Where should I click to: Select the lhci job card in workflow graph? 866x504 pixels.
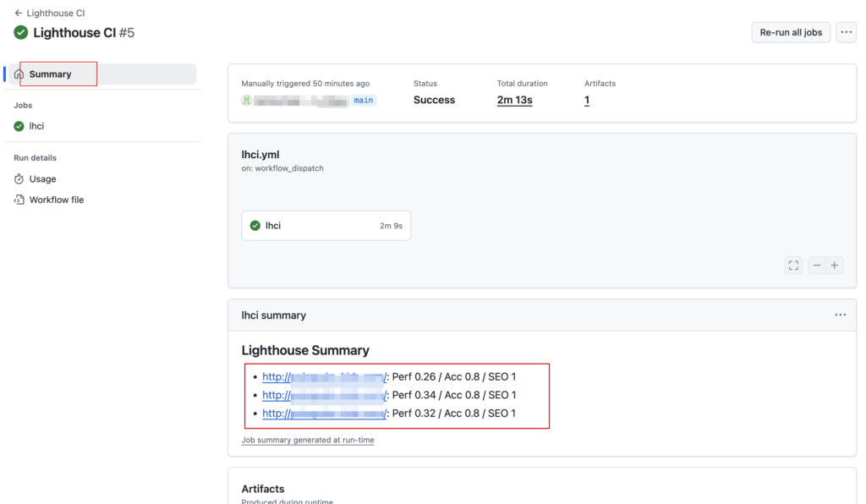(326, 226)
